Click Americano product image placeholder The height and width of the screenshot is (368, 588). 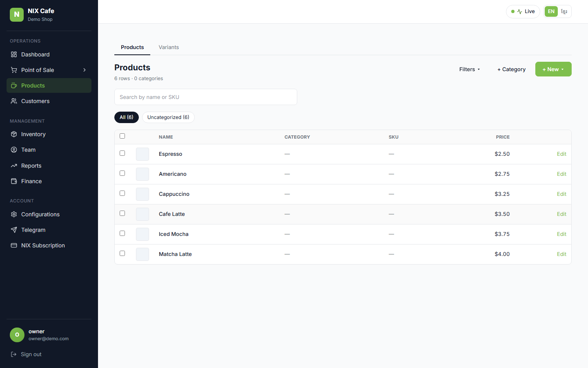coord(143,174)
